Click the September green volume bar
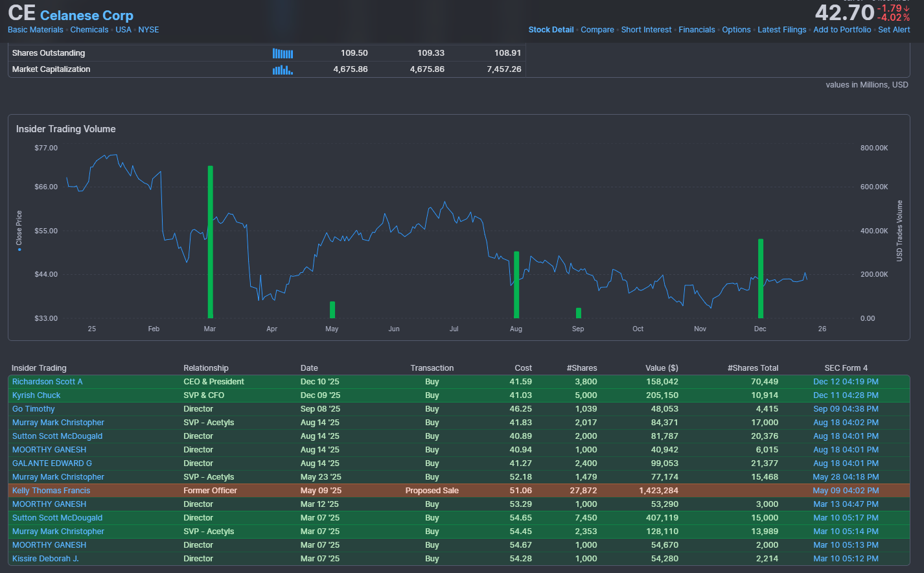Screen dimensions: 924x573 (579, 313)
